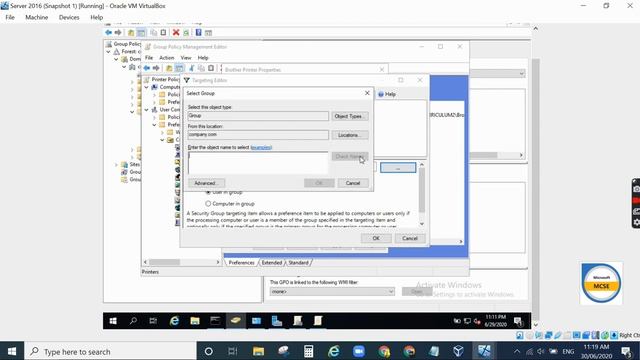Open Internet Explorer on host taskbar

click(334, 351)
